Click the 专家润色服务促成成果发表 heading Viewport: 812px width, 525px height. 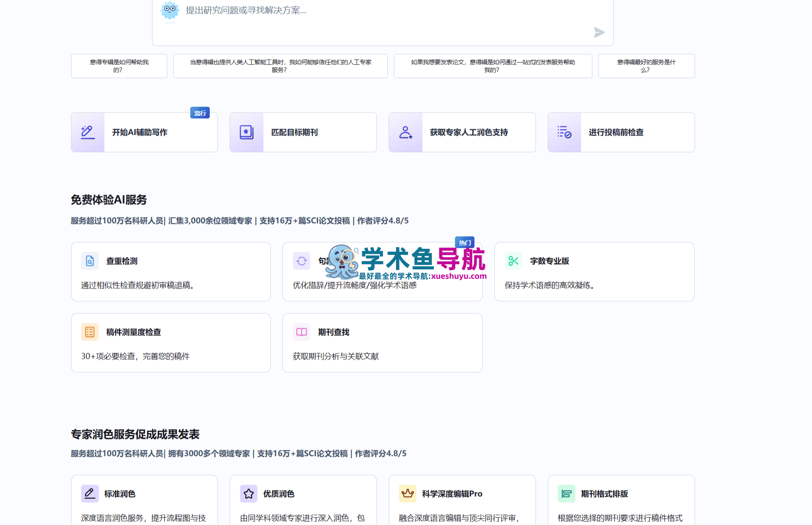135,434
